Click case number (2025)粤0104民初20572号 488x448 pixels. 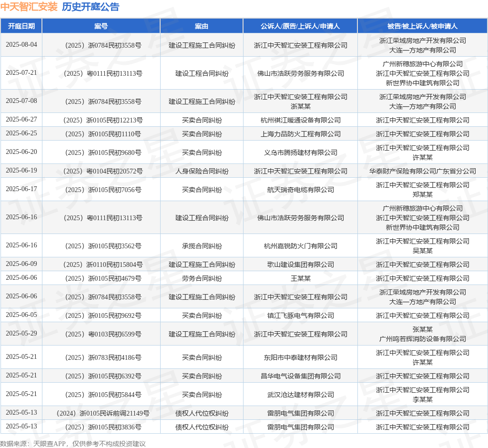103,171
